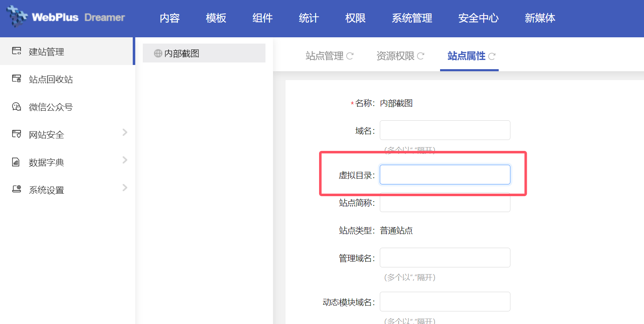Refresh the 站点管理 tab via its reload icon
This screenshot has height=324, width=644.
350,56
